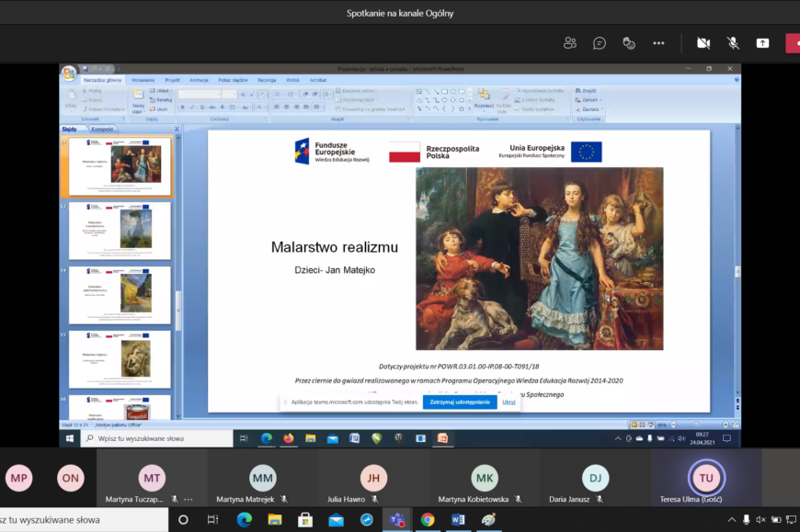This screenshot has height=532, width=800.
Task: Open the Teams participants panel
Action: 570,43
